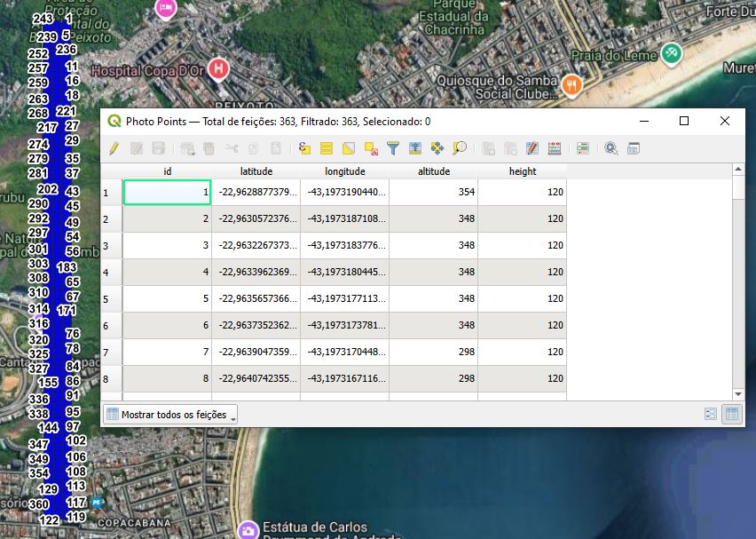Click the Hospital Copa D'Or map marker
756x539 pixels.
219,68
